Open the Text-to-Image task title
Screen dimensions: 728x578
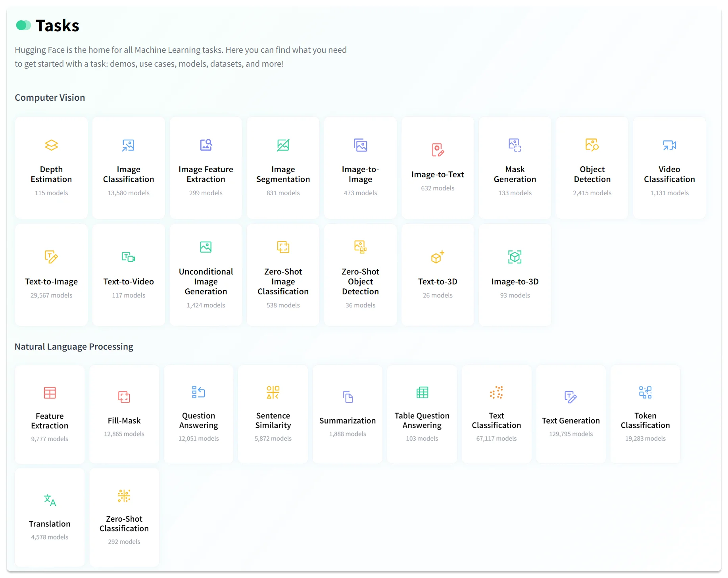(51, 282)
